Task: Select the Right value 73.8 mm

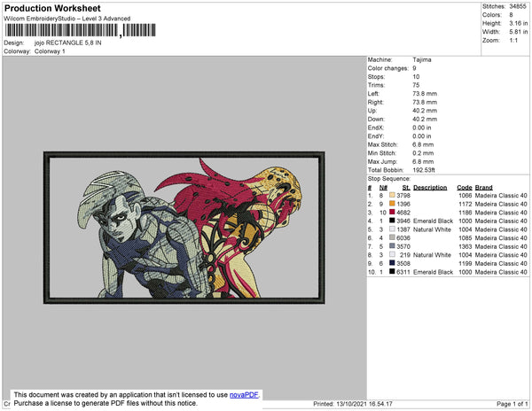Action: pyautogui.click(x=425, y=102)
